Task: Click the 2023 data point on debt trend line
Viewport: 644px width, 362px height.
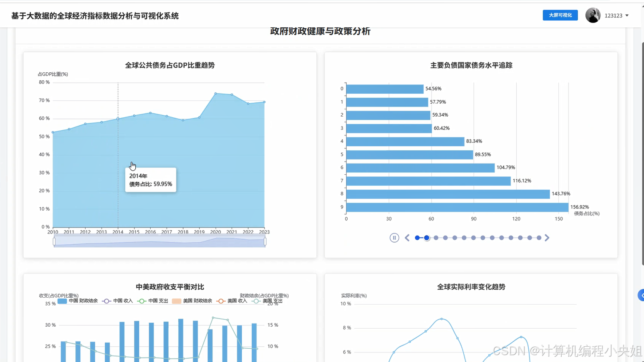Action: tap(264, 102)
